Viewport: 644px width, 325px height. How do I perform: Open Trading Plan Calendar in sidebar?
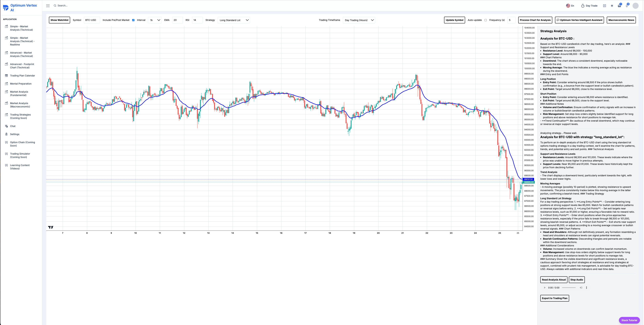click(22, 76)
